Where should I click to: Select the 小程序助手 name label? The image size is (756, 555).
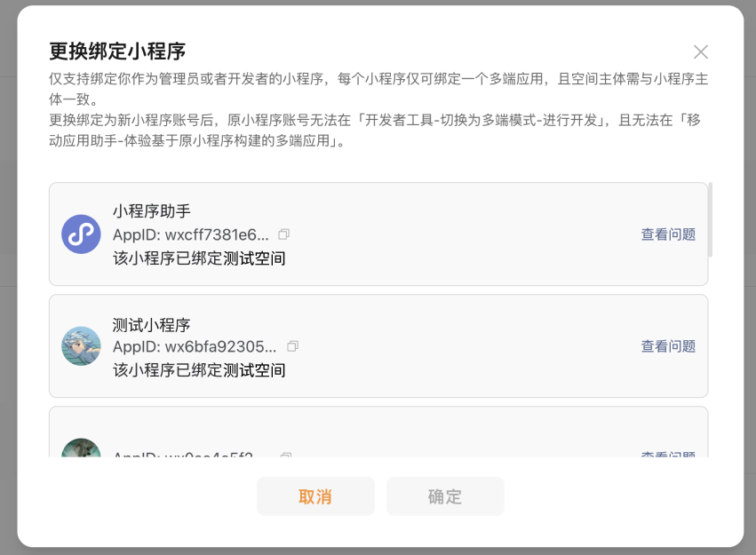[152, 211]
